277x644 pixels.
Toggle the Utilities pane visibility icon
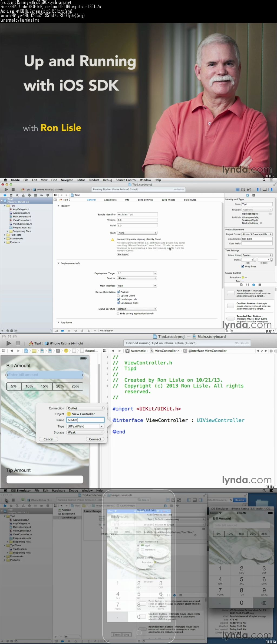[x=271, y=190]
